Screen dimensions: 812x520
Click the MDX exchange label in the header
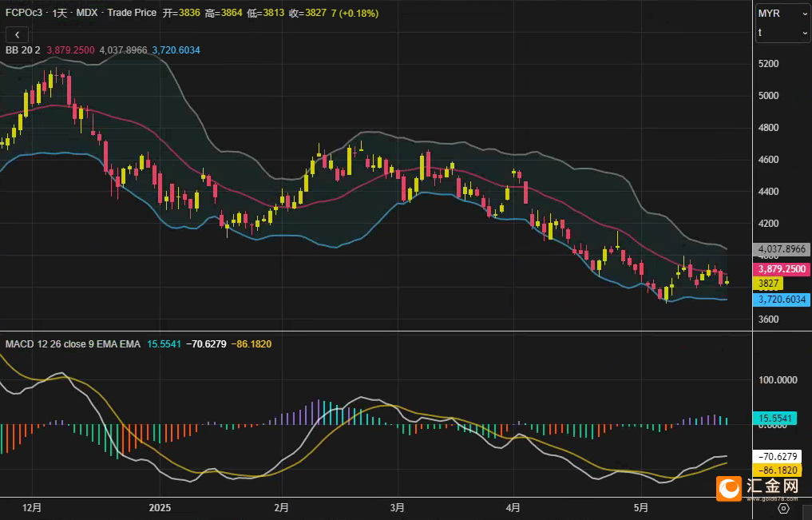coord(86,13)
